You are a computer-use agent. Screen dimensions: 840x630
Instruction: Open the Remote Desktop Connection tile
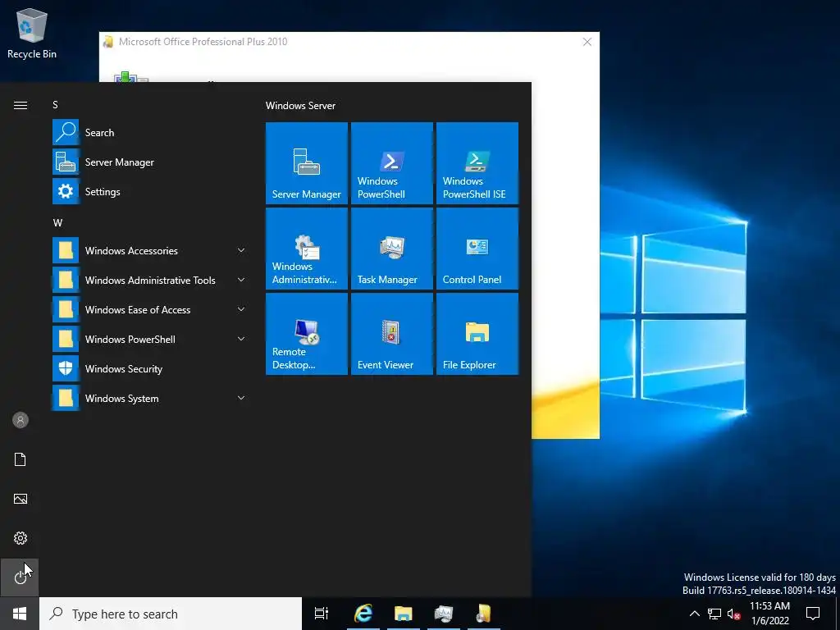tap(307, 333)
